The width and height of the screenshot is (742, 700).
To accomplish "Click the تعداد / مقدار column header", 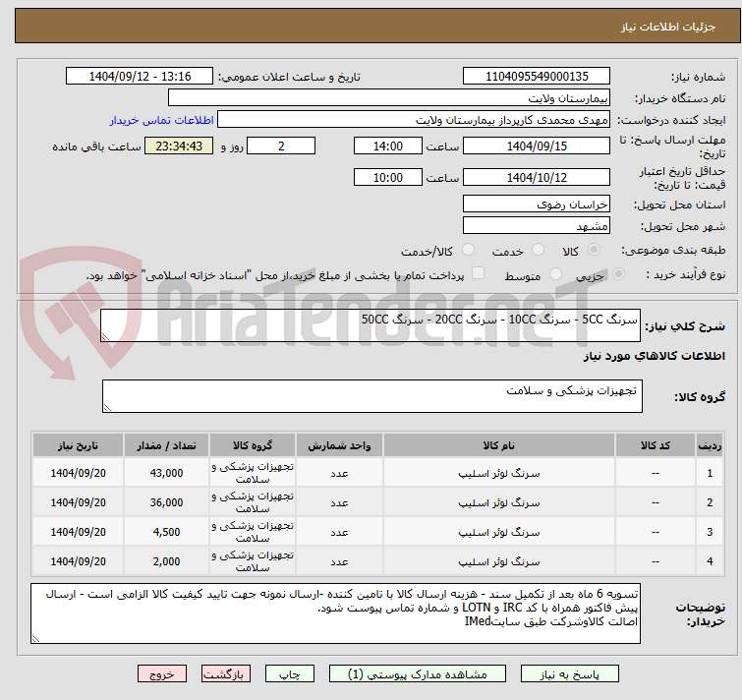I will (x=166, y=445).
